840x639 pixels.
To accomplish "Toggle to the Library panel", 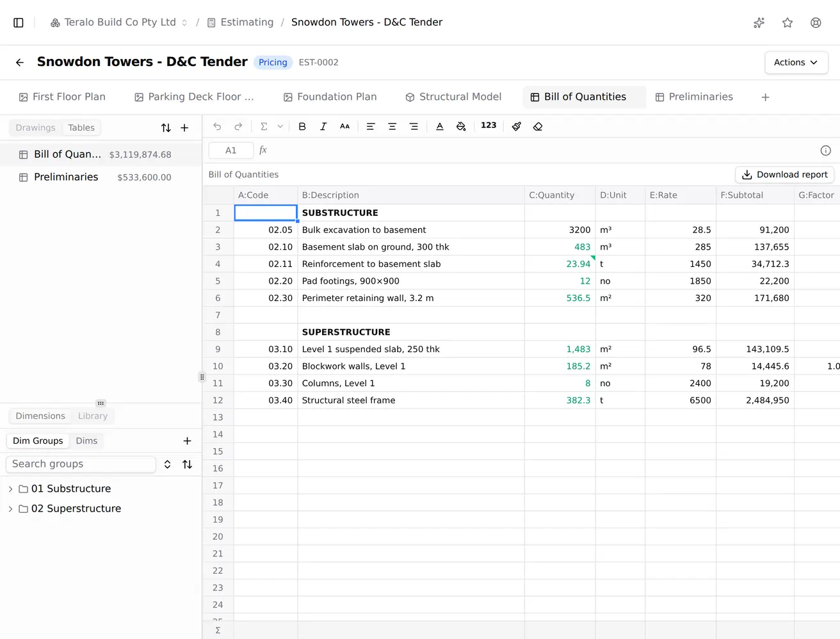I will (93, 416).
